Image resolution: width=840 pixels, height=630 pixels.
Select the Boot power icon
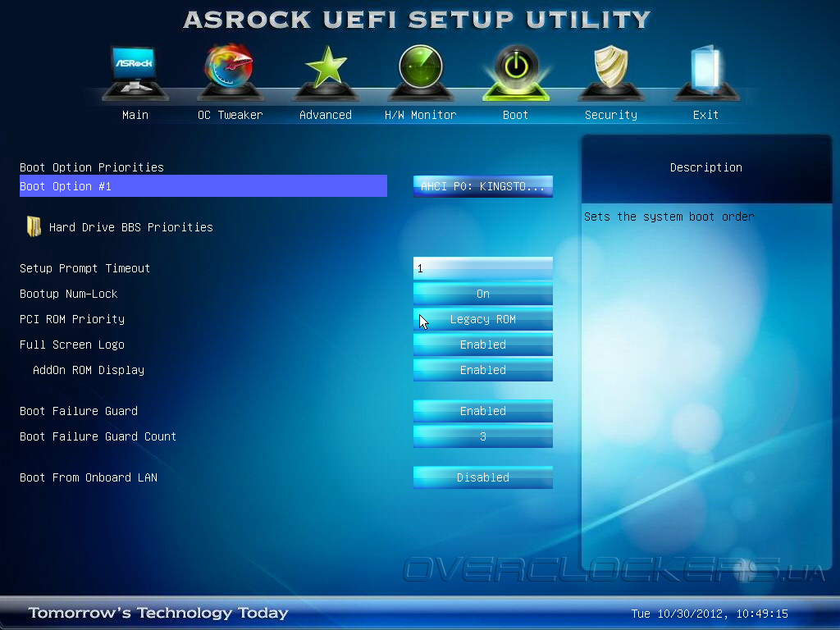[516, 72]
